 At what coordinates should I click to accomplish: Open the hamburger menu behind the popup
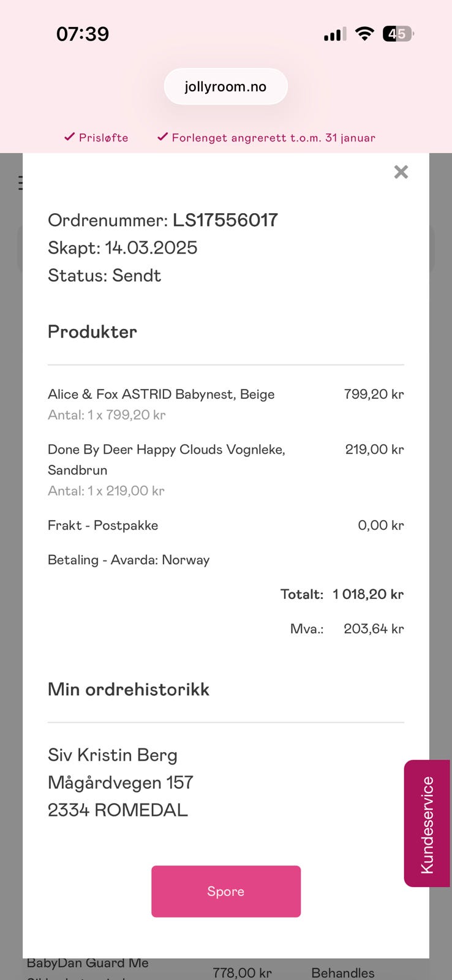point(21,183)
